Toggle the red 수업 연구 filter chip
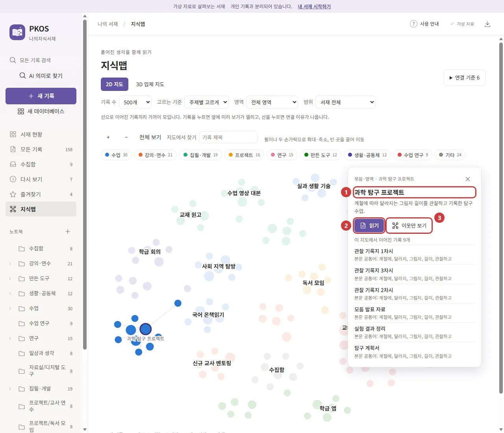This screenshot has height=433, width=504. click(x=413, y=155)
